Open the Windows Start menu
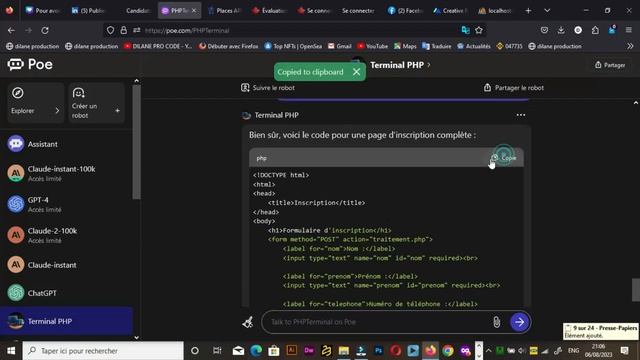 (x=11, y=351)
